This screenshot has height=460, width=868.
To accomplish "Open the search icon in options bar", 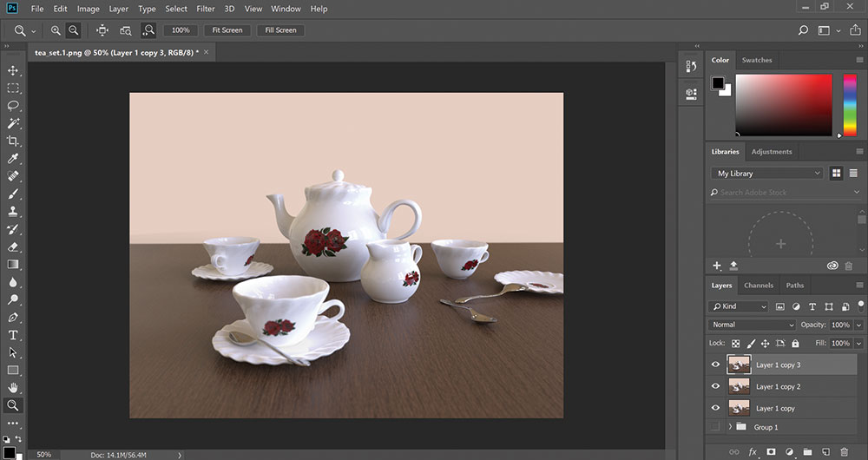I will 803,30.
